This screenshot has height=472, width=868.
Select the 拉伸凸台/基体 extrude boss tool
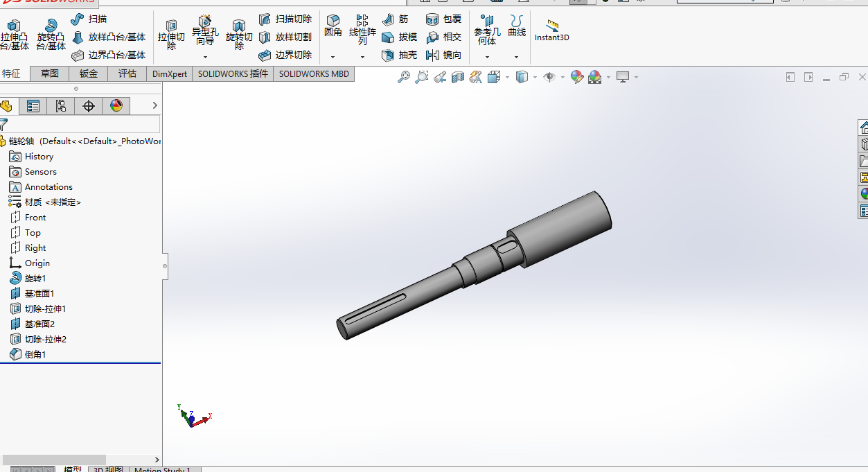coord(15,35)
